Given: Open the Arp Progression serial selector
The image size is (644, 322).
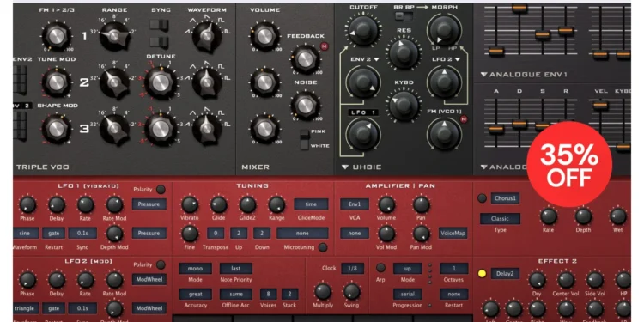Looking at the screenshot, I should pyautogui.click(x=407, y=294).
